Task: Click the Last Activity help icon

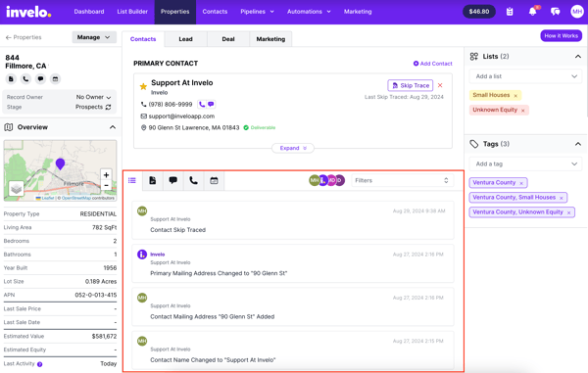Action: (x=40, y=364)
